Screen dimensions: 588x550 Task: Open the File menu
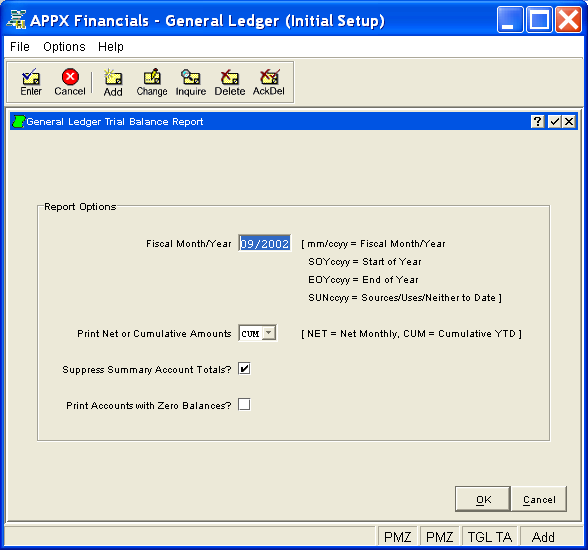click(x=20, y=47)
